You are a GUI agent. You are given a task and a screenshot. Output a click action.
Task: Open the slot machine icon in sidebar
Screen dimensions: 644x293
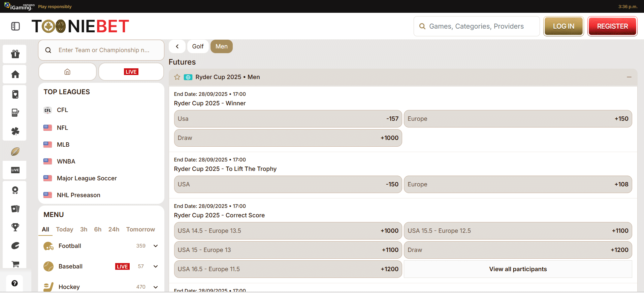point(15,113)
